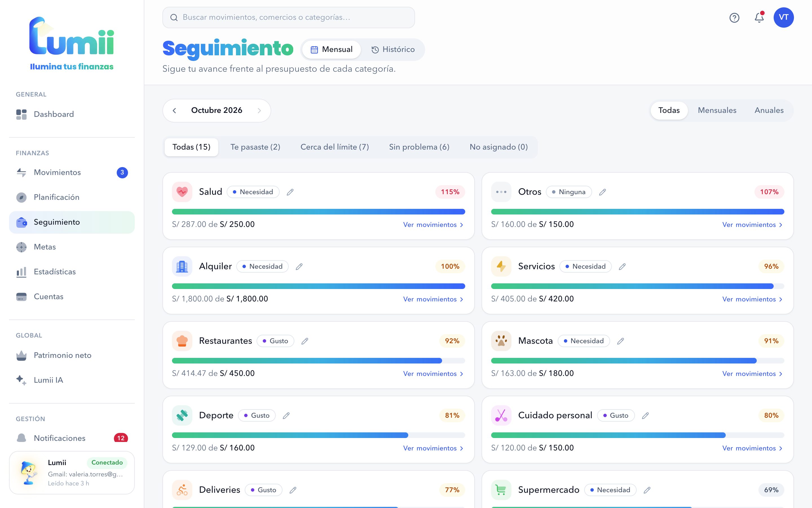Image resolution: width=812 pixels, height=508 pixels.
Task: Show only Mensuales budgets
Action: tap(717, 110)
